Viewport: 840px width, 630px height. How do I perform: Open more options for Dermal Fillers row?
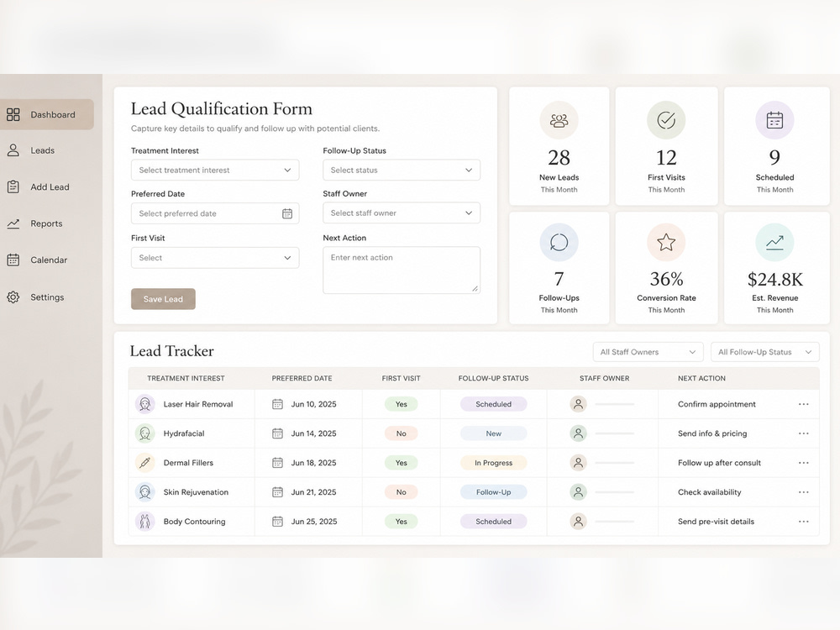point(803,462)
